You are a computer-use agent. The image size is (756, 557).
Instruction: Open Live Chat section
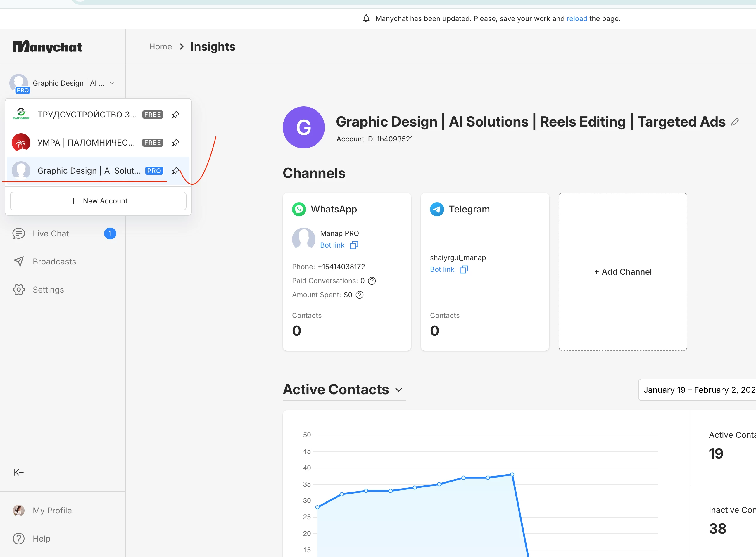coord(51,234)
